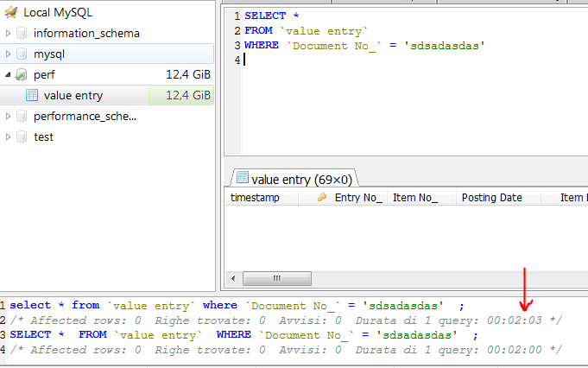Click the left arrow of the result scrollbar
This screenshot has height=368, width=588.
231,278
